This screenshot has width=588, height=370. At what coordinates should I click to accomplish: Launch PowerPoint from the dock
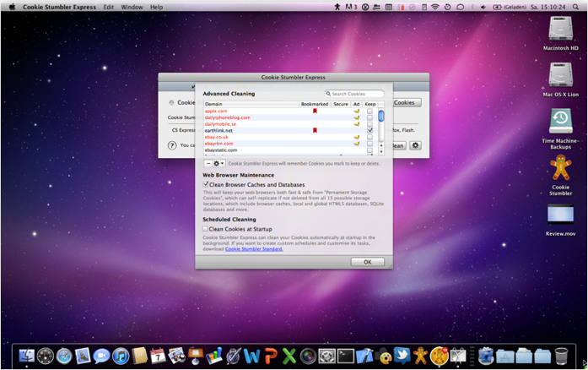[x=271, y=356]
